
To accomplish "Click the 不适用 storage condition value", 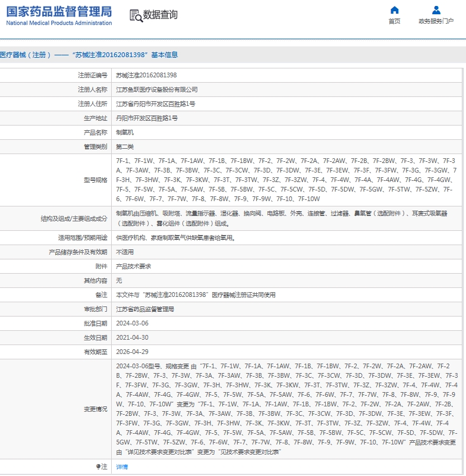I will click(x=125, y=252).
